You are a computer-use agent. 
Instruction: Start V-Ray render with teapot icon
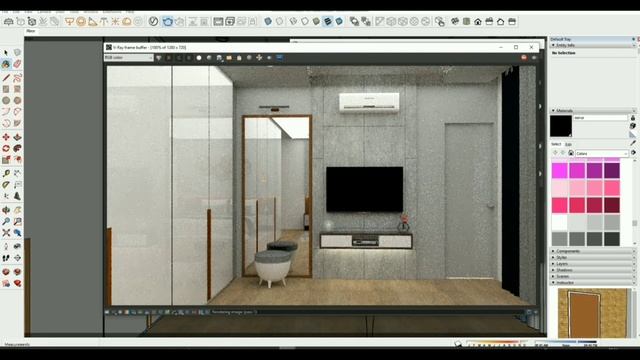tap(167, 21)
